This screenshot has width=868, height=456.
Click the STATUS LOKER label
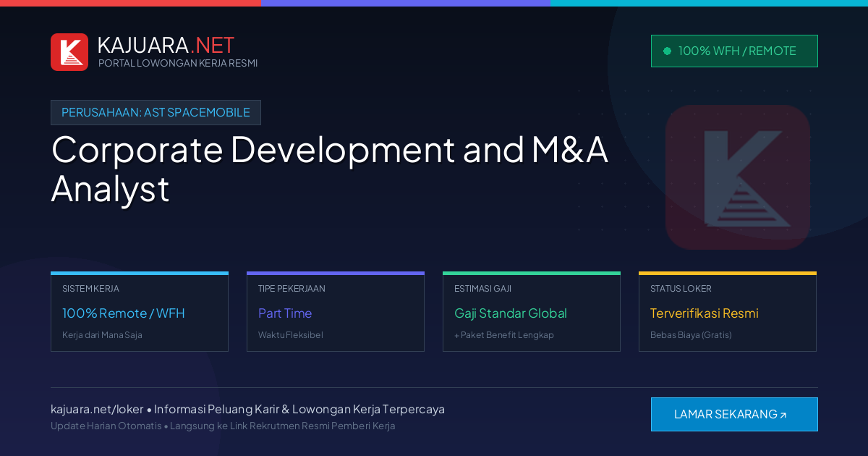681,288
